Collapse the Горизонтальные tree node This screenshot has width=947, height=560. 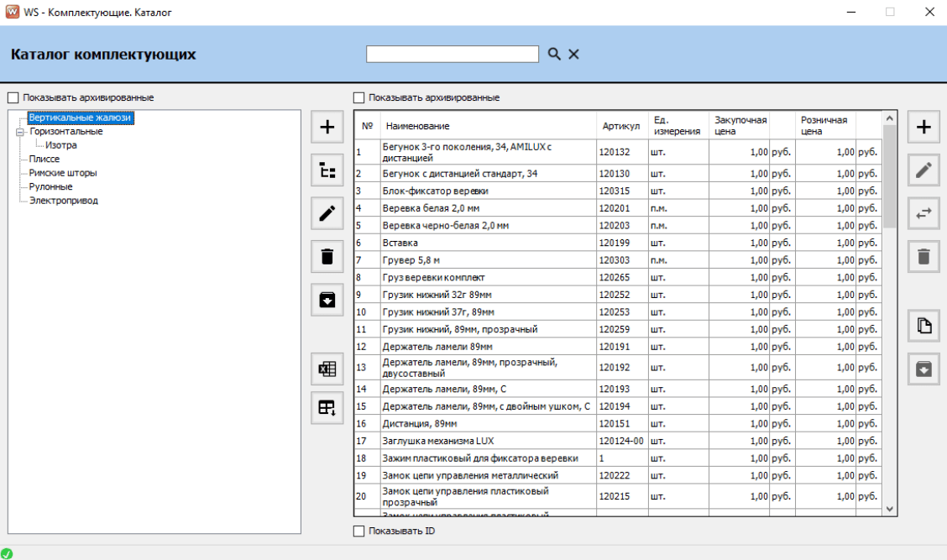coord(19,132)
